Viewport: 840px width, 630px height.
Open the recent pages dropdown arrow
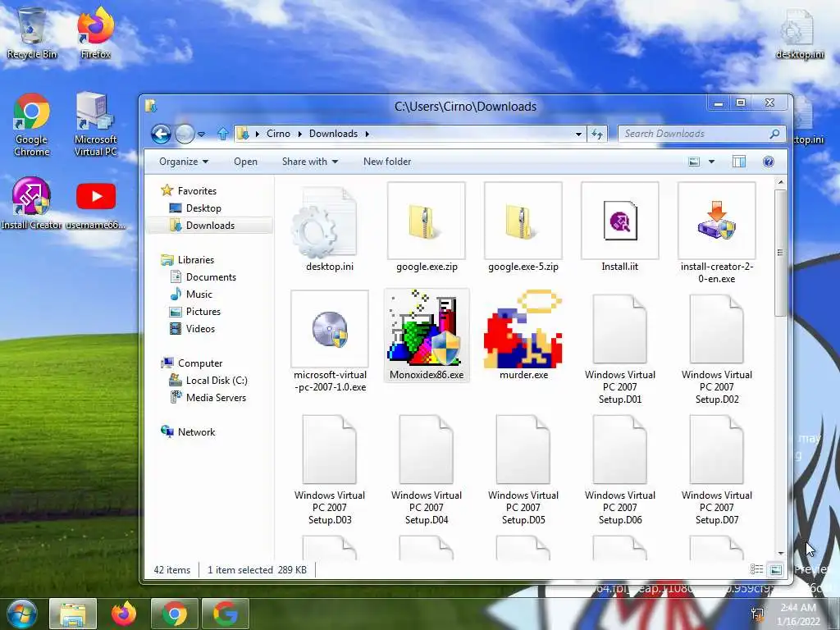click(x=202, y=134)
